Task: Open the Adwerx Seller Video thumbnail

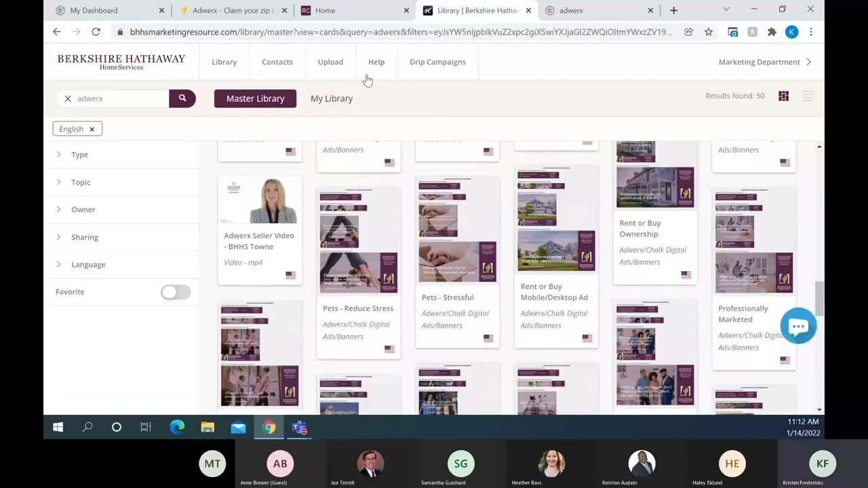Action: coord(260,201)
